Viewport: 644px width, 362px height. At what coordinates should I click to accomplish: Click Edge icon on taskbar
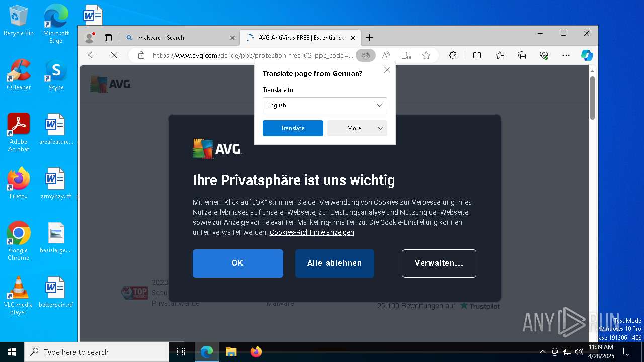coord(207,352)
